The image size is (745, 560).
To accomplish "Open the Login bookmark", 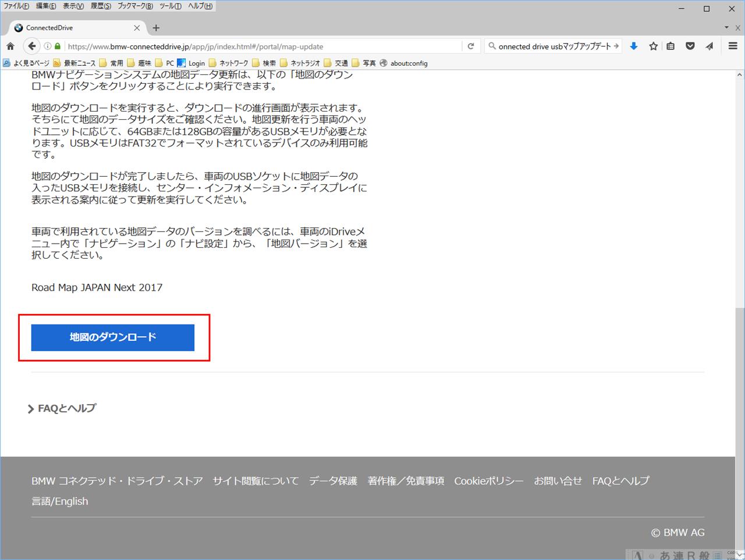I will click(191, 63).
